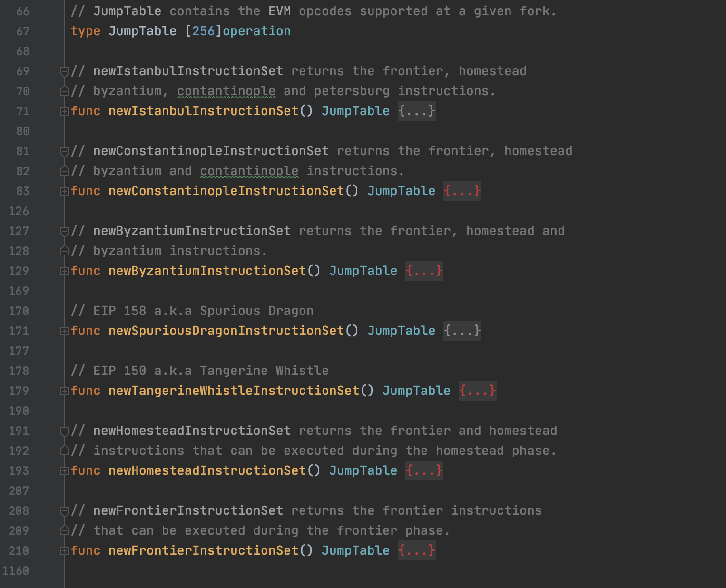The width and height of the screenshot is (726, 588).
Task: Click the newFrontierInstructionSet function name on line 210
Action: (x=203, y=550)
